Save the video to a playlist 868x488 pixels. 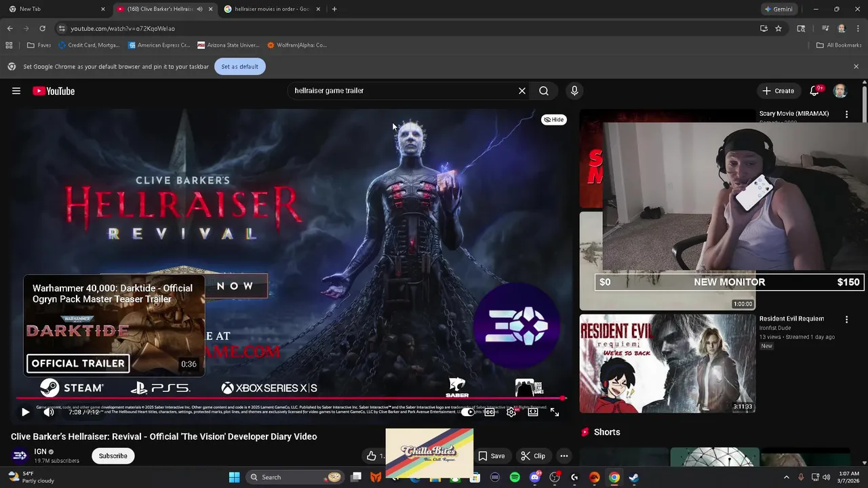(x=492, y=456)
